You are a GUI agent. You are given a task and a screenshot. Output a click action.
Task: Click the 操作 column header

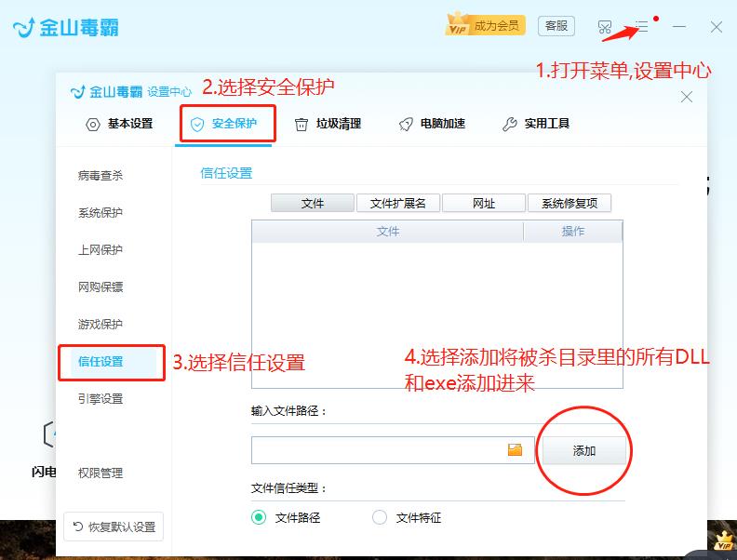[573, 231]
